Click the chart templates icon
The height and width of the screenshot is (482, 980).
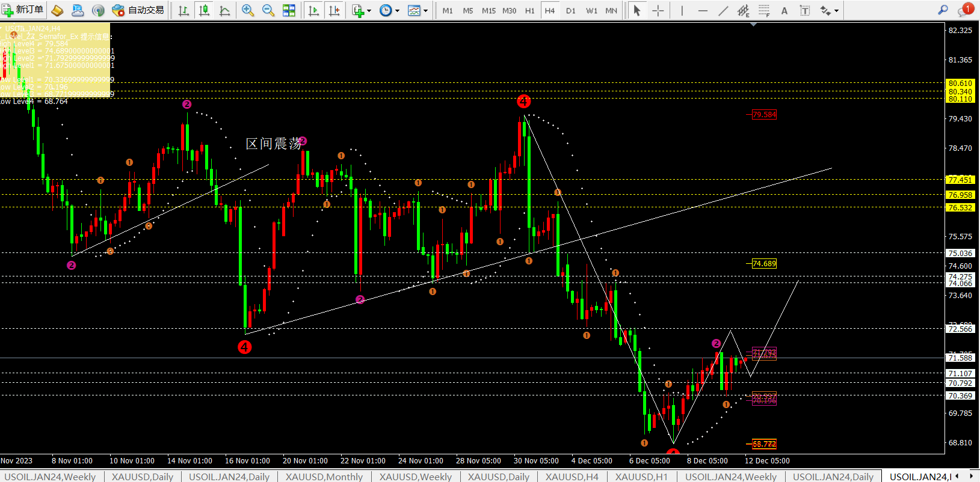[x=414, y=10]
